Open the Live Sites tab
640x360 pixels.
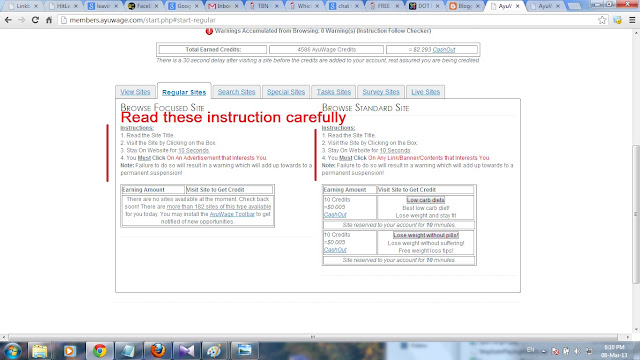tap(425, 92)
